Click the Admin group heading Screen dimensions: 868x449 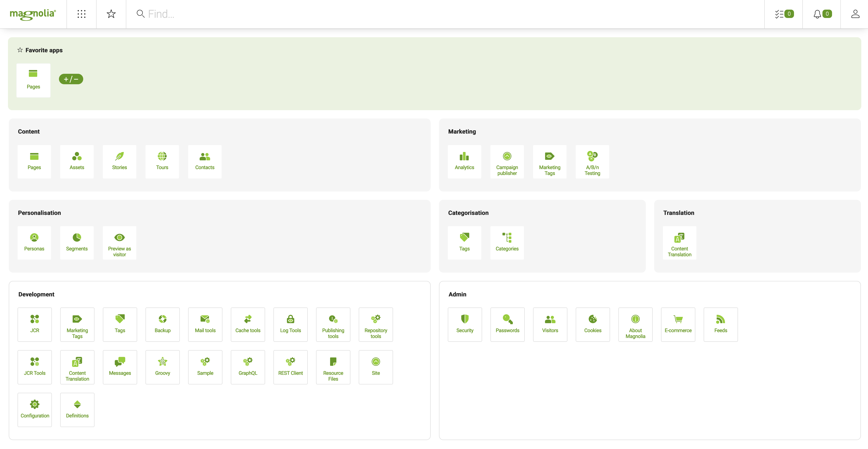[457, 294]
